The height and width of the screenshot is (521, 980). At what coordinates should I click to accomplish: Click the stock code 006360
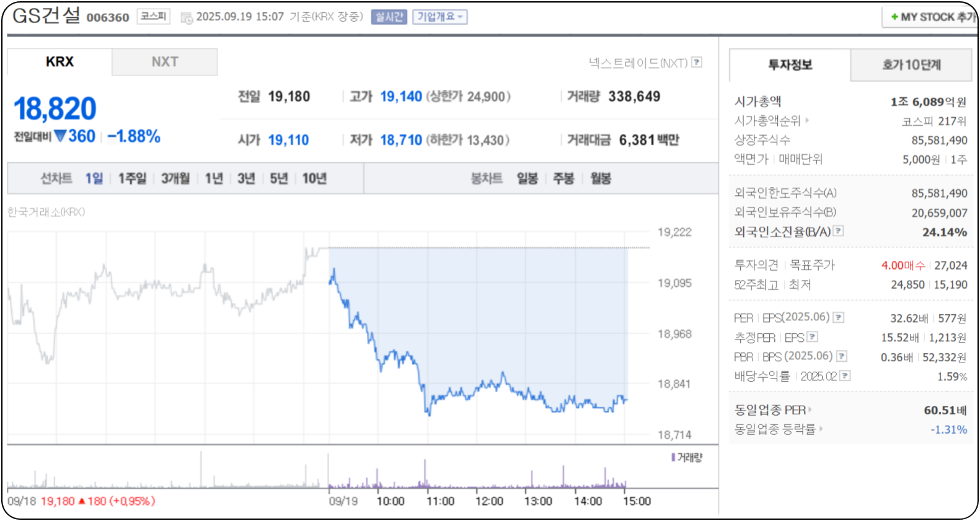tap(108, 17)
